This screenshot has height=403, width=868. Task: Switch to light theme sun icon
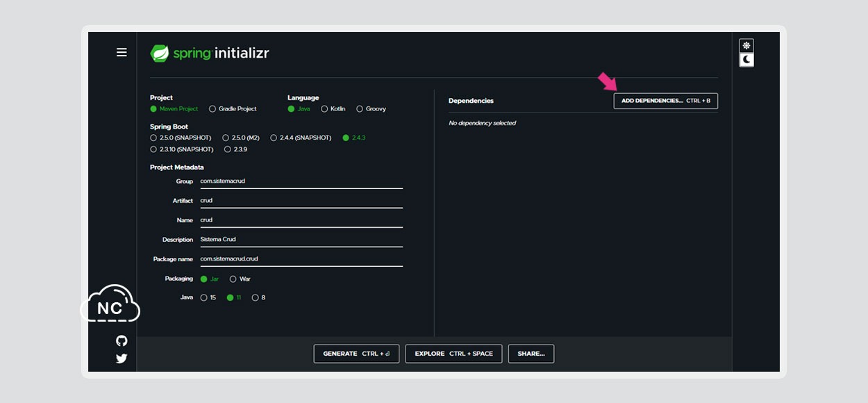(746, 46)
